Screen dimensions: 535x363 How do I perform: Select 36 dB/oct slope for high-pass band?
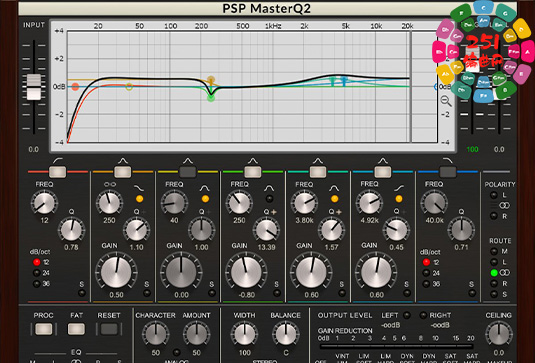pyautogui.click(x=37, y=284)
